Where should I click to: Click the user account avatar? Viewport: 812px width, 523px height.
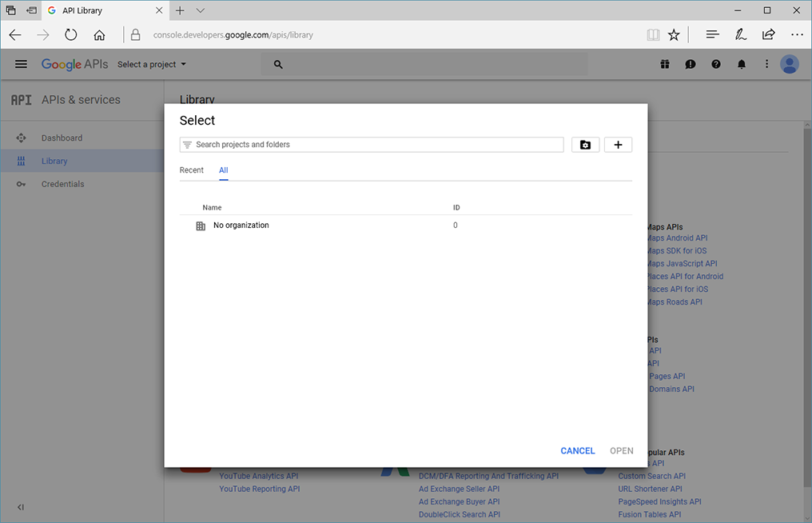tap(790, 64)
